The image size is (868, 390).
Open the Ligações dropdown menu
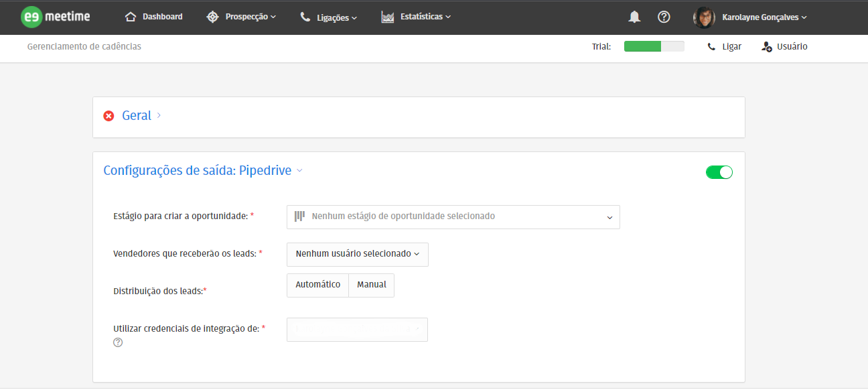329,17
